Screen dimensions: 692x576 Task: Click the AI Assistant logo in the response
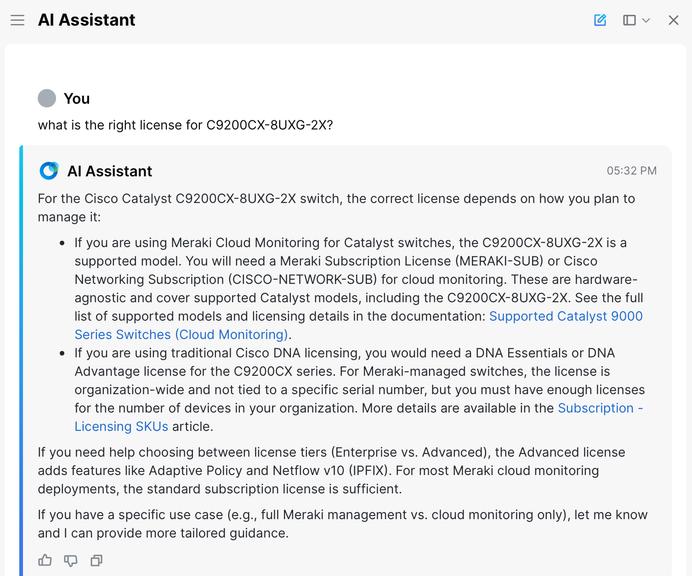coord(49,171)
